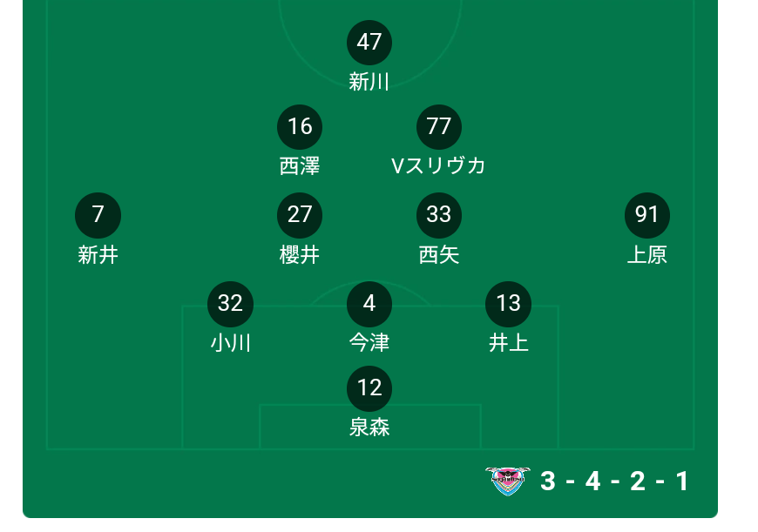Viewport: 758px width, 532px height.
Task: Click the 3-4-2-1 formation label
Action: pyautogui.click(x=615, y=481)
